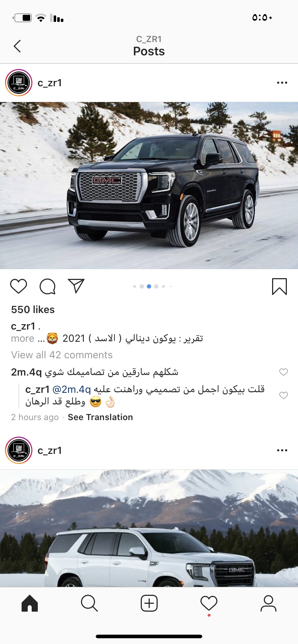Open comments with the speech bubble icon
The image size is (298, 644).
click(48, 286)
